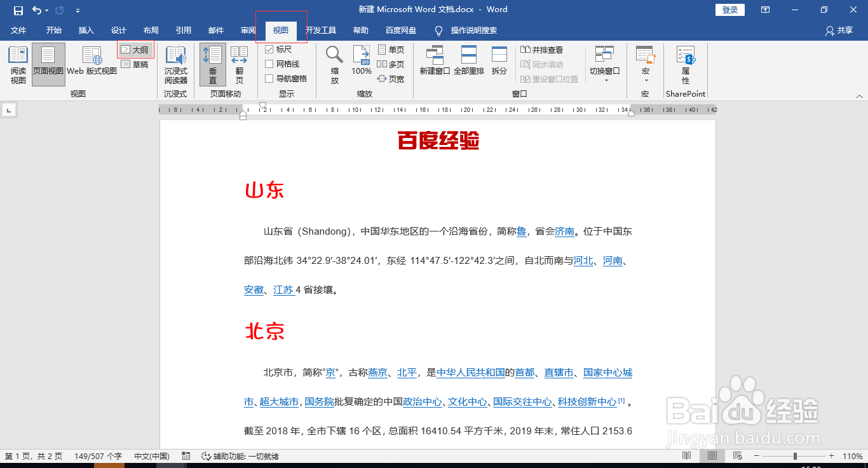The image size is (868, 468).
Task: Open the Design (设计) tab
Action: [x=119, y=31]
